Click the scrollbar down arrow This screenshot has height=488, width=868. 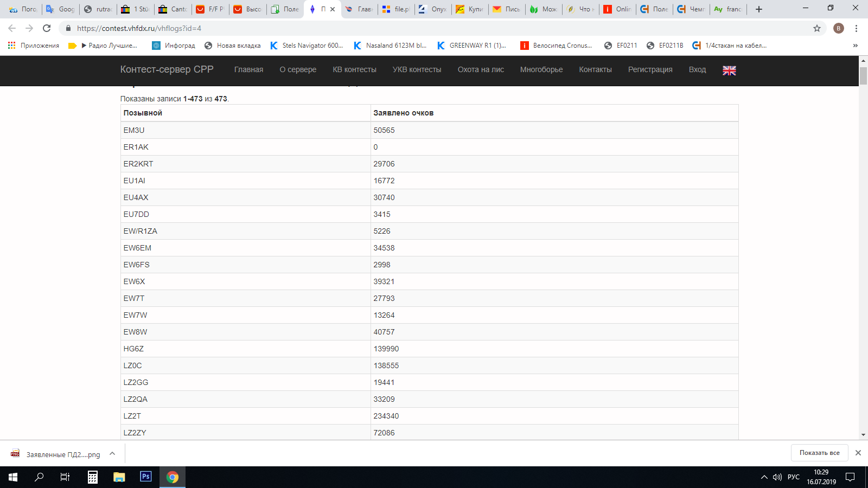pyautogui.click(x=863, y=435)
